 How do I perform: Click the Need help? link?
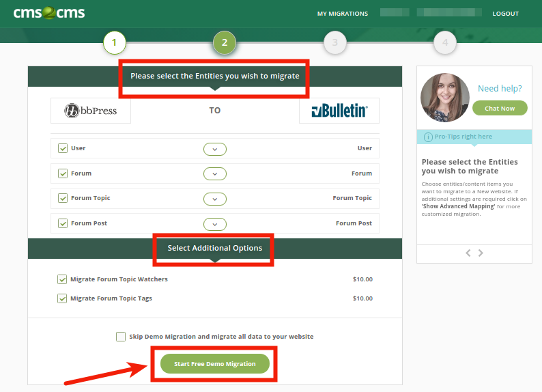tap(500, 89)
